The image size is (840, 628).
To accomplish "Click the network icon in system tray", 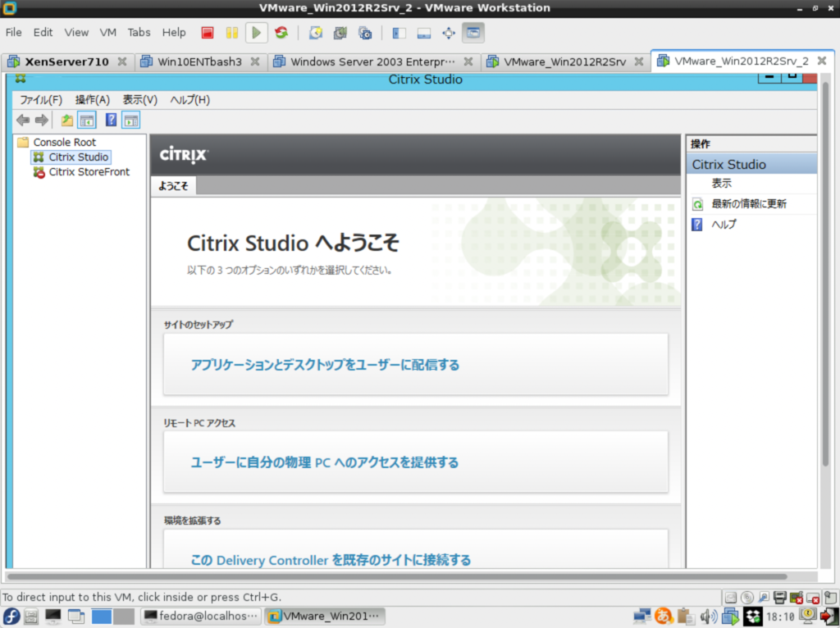I will pyautogui.click(x=641, y=617).
